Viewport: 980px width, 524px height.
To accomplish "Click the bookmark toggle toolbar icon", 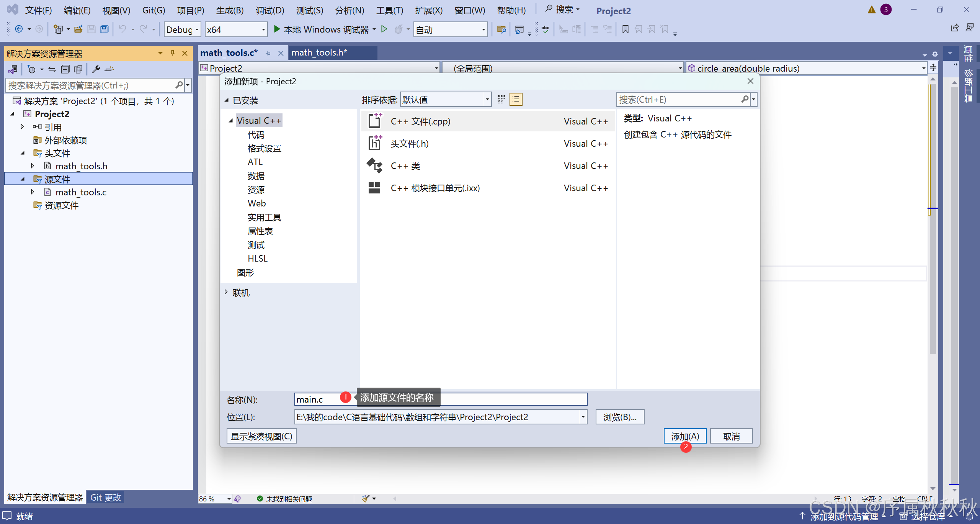I will pyautogui.click(x=625, y=29).
